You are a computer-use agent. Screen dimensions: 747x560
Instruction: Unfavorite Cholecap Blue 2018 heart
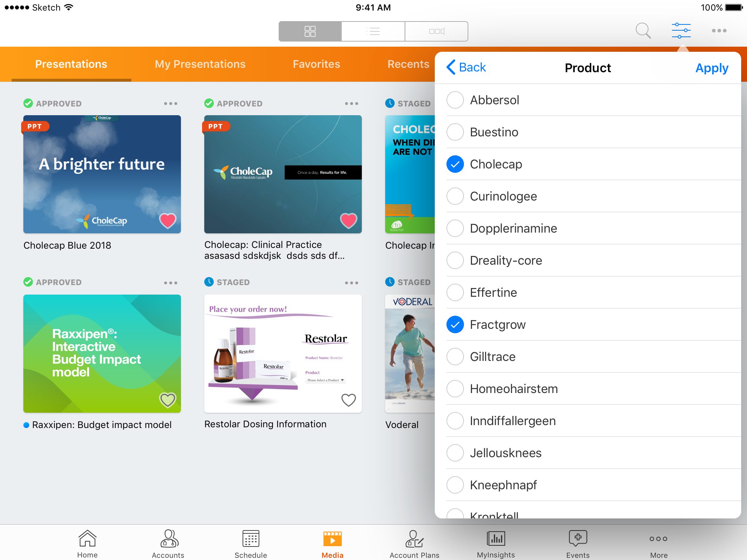pyautogui.click(x=167, y=220)
